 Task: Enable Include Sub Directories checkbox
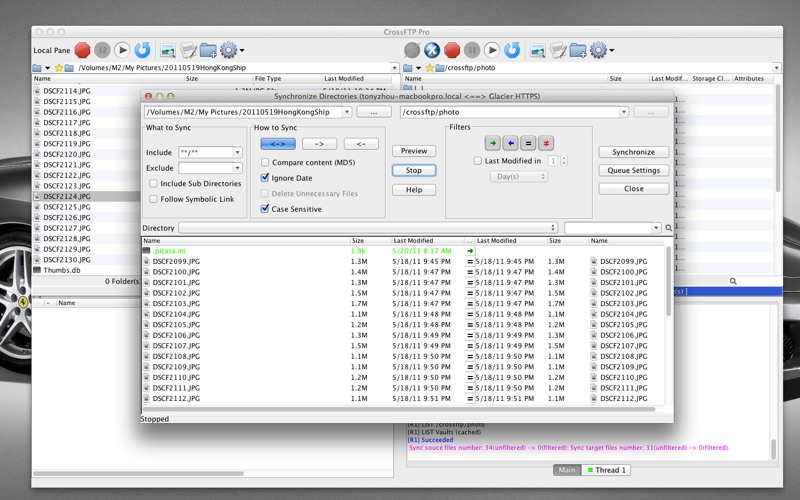[x=153, y=184]
